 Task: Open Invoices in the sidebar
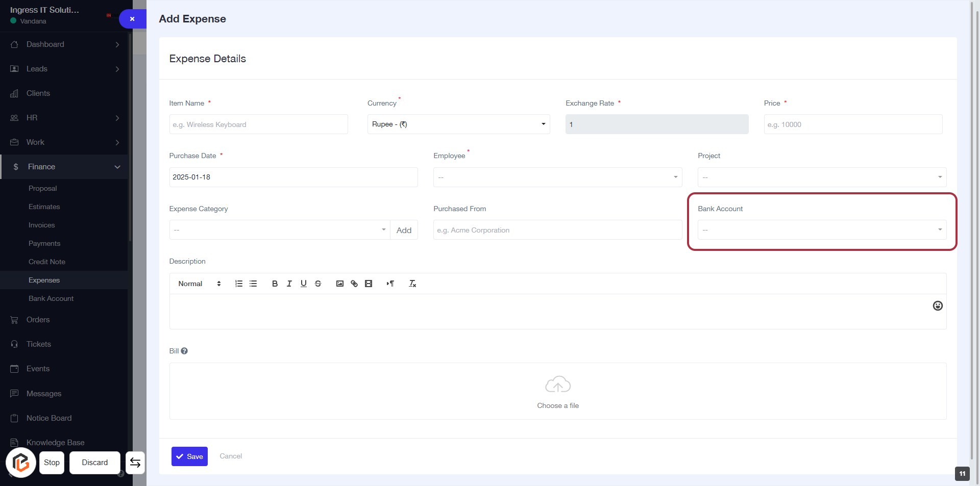tap(42, 225)
